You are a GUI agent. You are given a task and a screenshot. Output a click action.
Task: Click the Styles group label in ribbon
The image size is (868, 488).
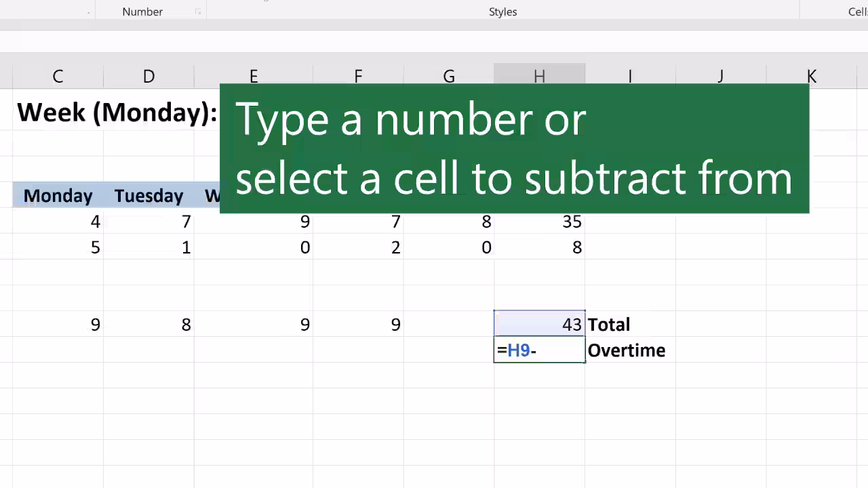click(x=502, y=12)
